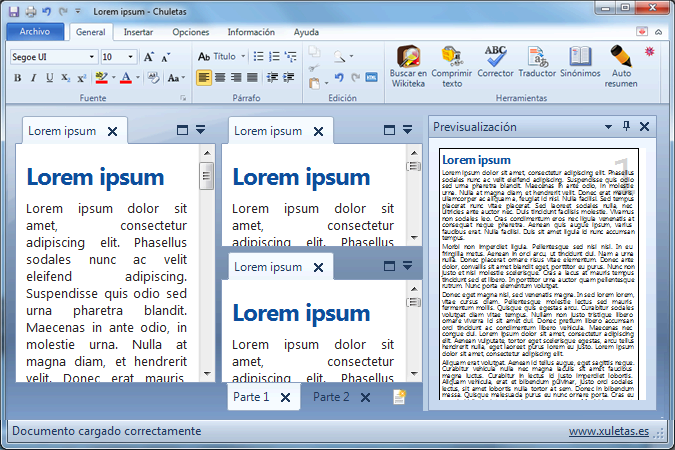Click the left document's scrollbar thumb
The image size is (675, 450).
tap(207, 176)
